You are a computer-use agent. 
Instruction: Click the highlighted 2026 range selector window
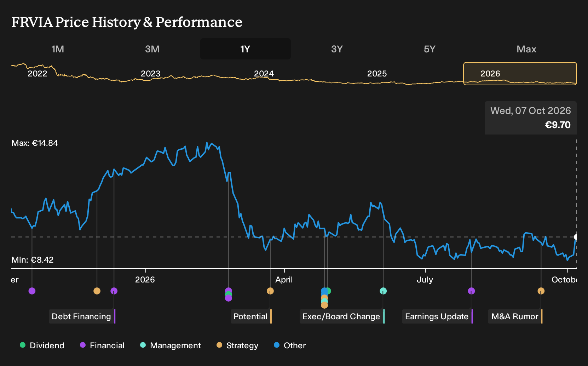coord(520,74)
